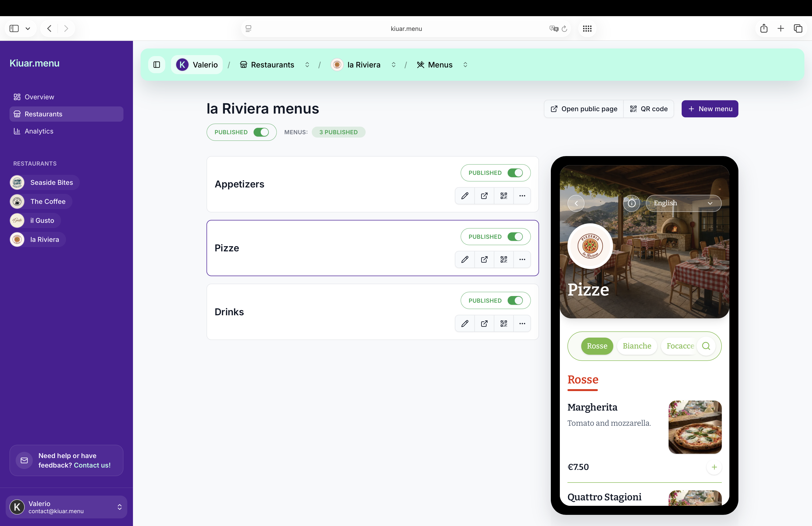Go back using the arrow in the phone preview

(x=576, y=203)
